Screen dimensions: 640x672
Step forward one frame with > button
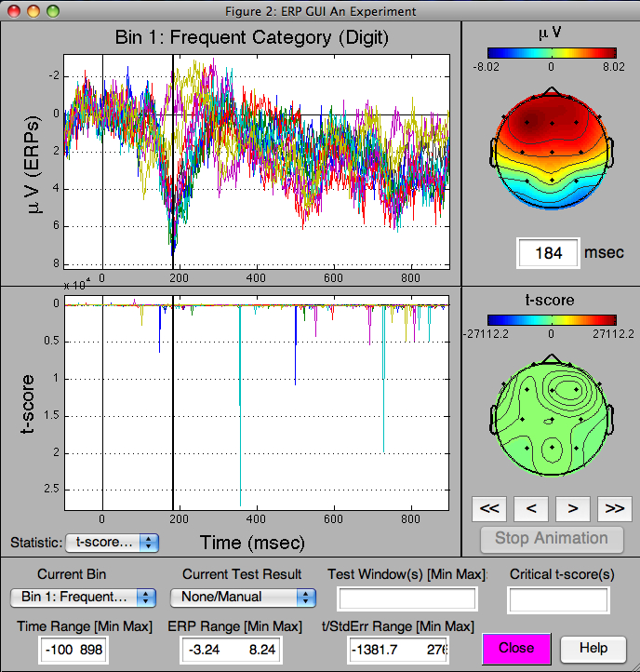[x=573, y=508]
